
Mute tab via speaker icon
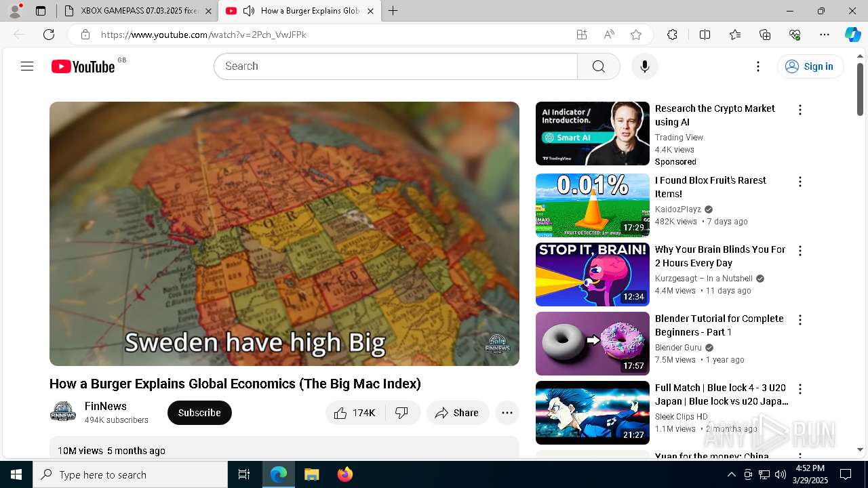point(249,11)
